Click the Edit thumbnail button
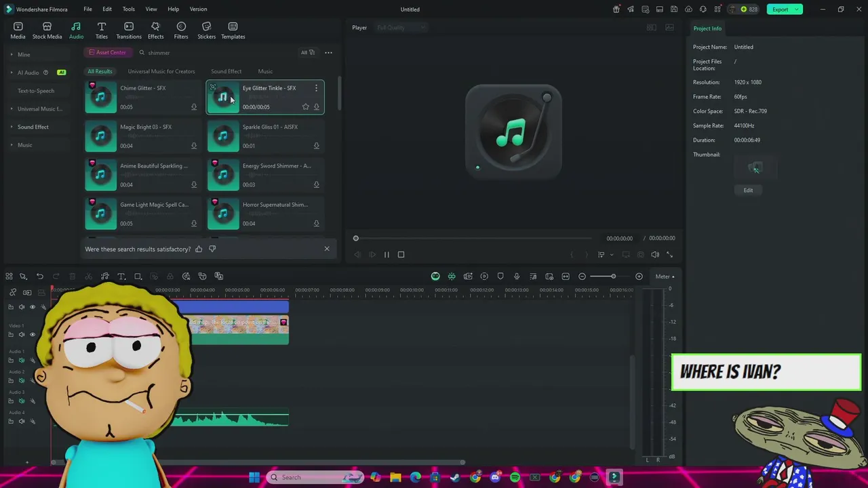 pyautogui.click(x=748, y=190)
